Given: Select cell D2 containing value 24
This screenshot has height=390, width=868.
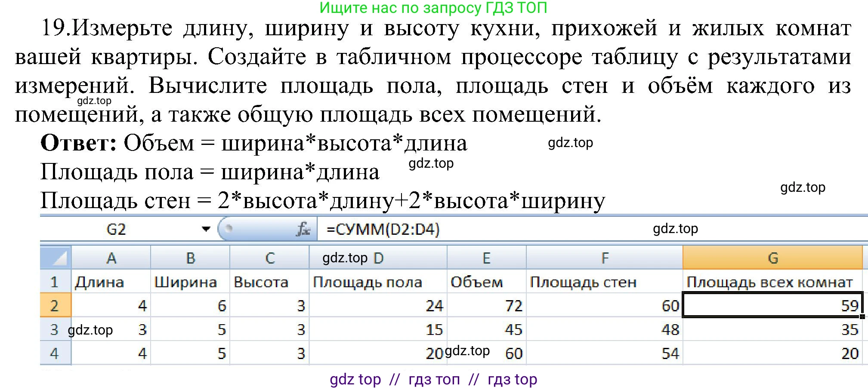Looking at the screenshot, I should (x=378, y=306).
